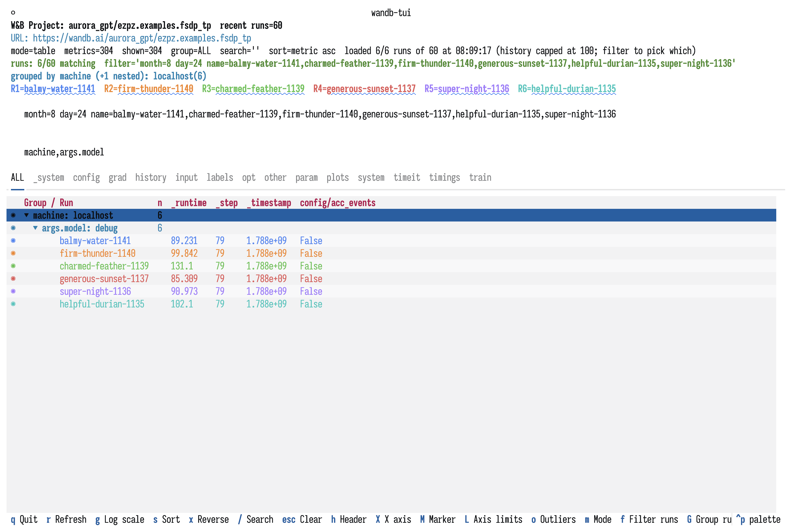Sort by the _runtime column header
This screenshot has width=792, height=532.
(x=189, y=203)
